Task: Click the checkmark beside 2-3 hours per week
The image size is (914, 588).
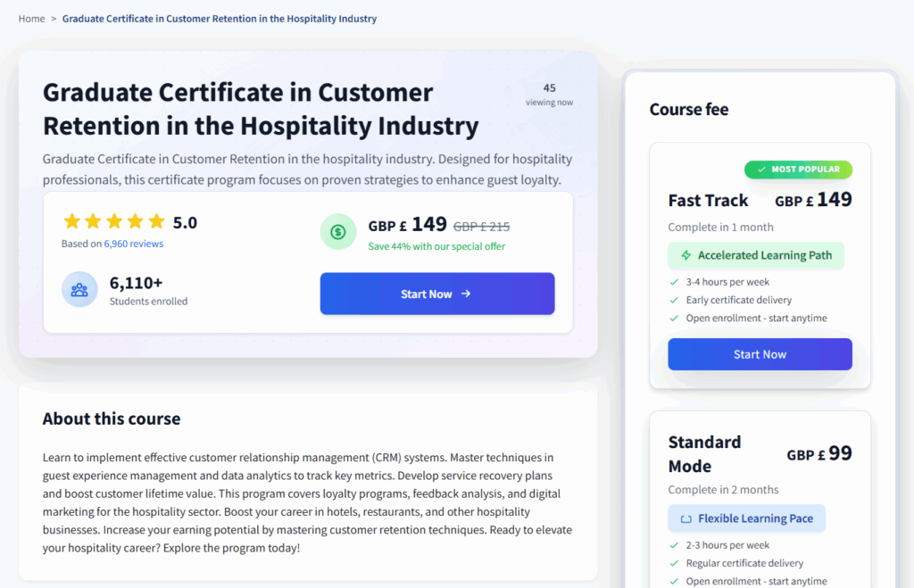Action: tap(675, 545)
